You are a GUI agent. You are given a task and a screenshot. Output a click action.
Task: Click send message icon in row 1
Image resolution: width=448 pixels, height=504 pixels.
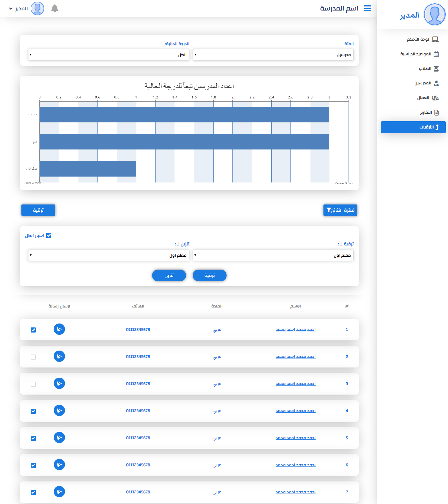point(59,329)
